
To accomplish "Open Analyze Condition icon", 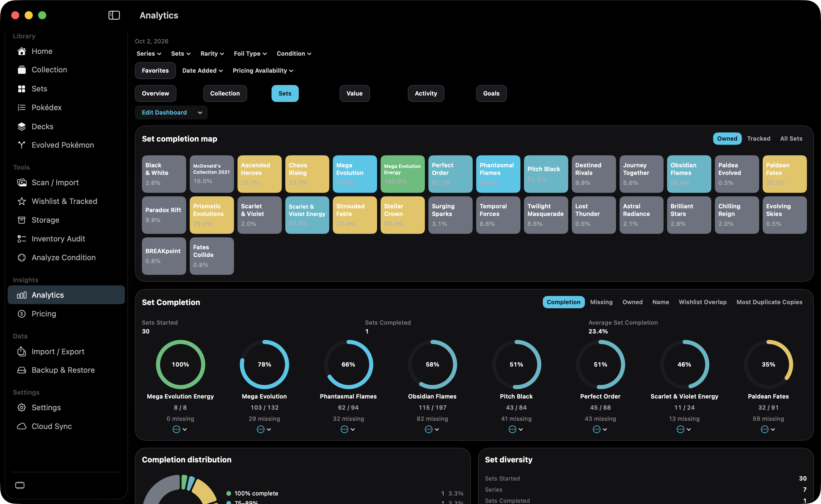I will 22,258.
